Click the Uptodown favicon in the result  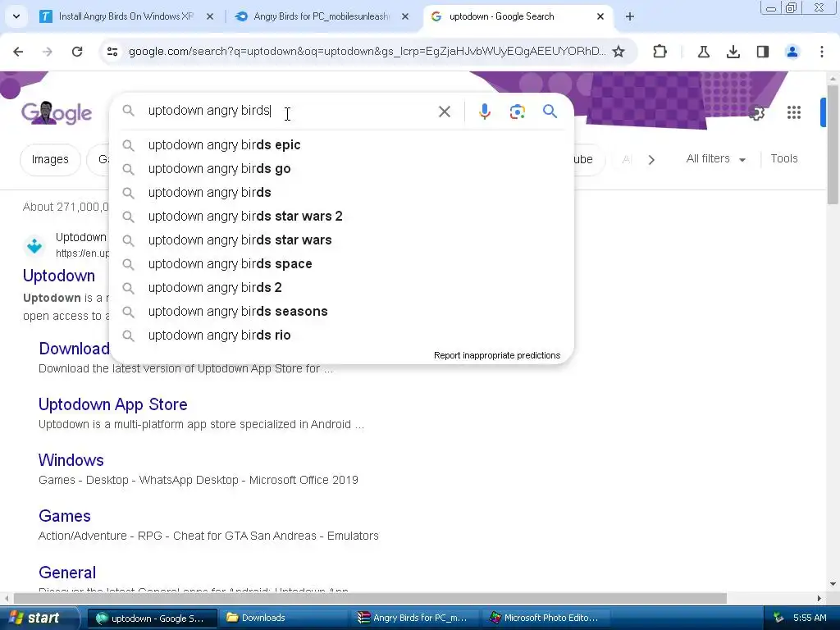34,245
